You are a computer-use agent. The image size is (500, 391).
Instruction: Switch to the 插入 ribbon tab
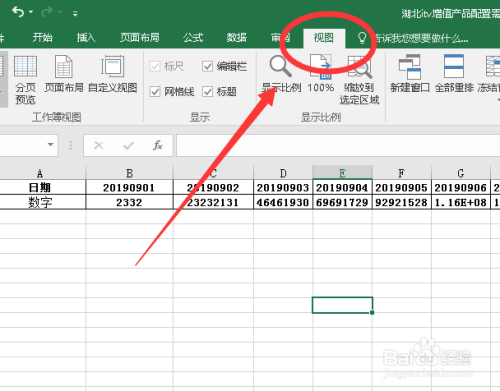(x=86, y=37)
